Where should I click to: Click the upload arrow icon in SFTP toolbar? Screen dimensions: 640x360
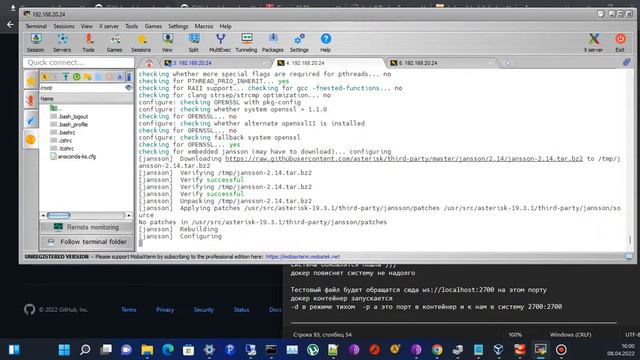65,77
